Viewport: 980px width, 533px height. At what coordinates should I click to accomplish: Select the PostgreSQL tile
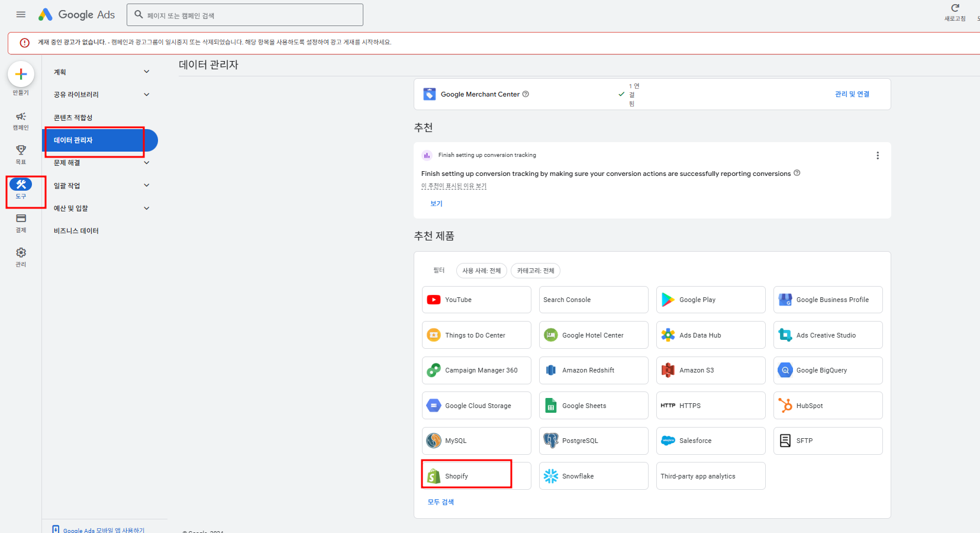[594, 441]
